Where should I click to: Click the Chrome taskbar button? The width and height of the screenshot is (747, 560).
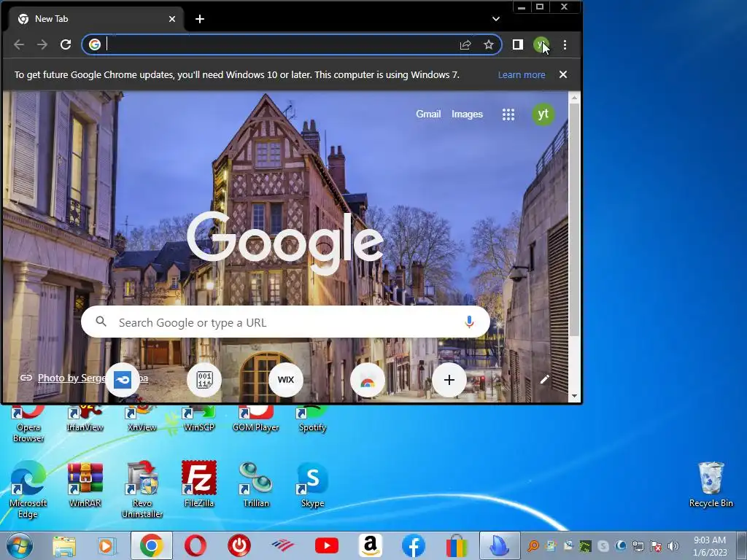coord(152,545)
